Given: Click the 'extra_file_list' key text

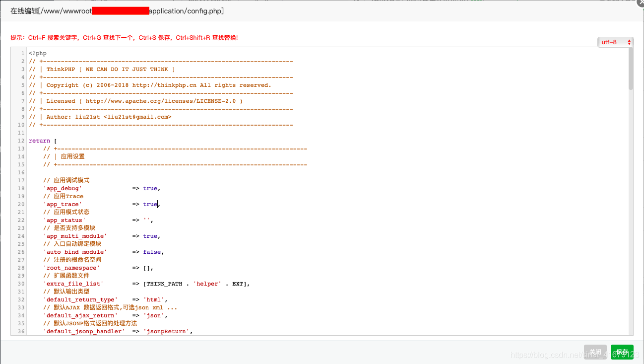Looking at the screenshot, I should tap(73, 284).
